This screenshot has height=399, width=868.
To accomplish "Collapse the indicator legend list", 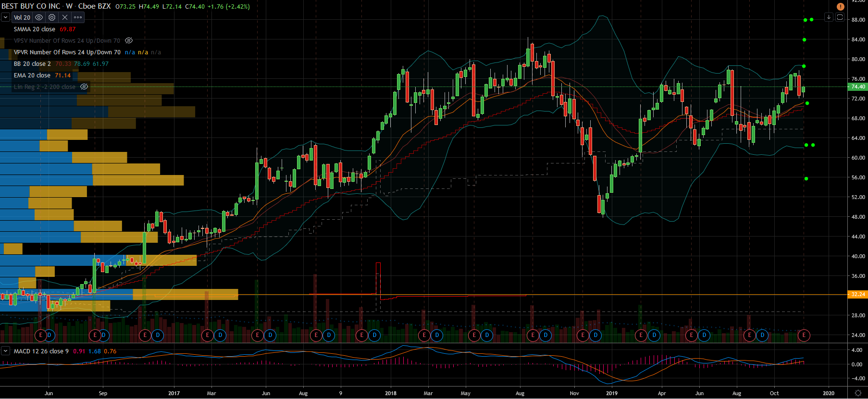I will 5,17.
